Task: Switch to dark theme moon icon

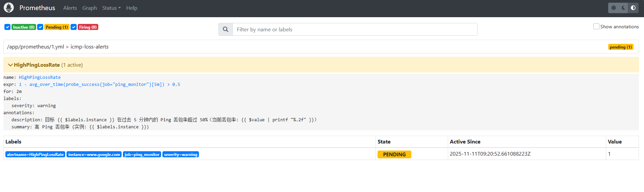Action: pyautogui.click(x=623, y=8)
